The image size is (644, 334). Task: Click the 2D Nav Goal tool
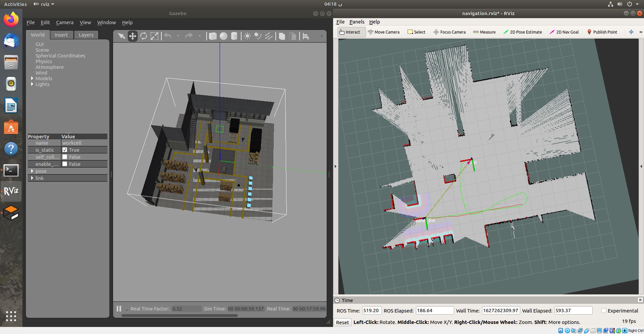[564, 32]
